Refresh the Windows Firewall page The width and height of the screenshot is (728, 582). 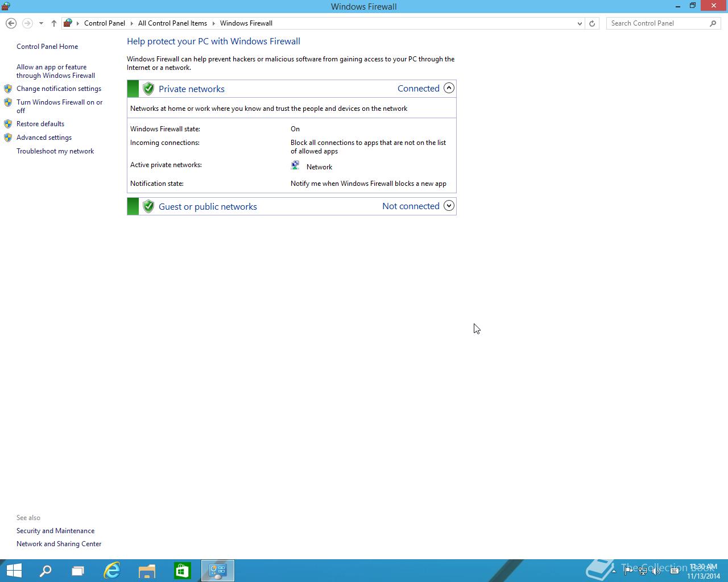[x=592, y=23]
